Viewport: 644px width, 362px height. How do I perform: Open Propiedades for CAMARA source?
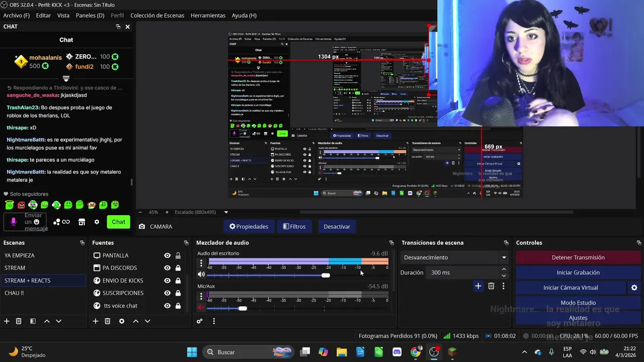pos(249,226)
